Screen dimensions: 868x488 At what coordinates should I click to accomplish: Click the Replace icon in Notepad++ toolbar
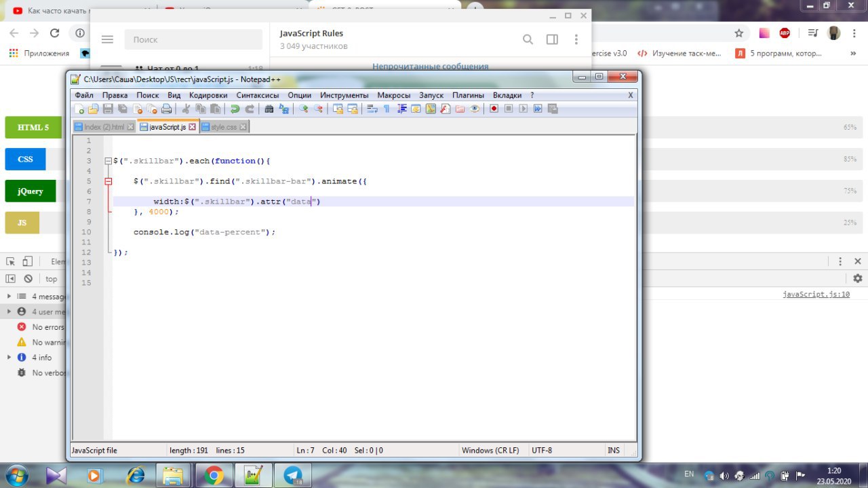coord(284,109)
